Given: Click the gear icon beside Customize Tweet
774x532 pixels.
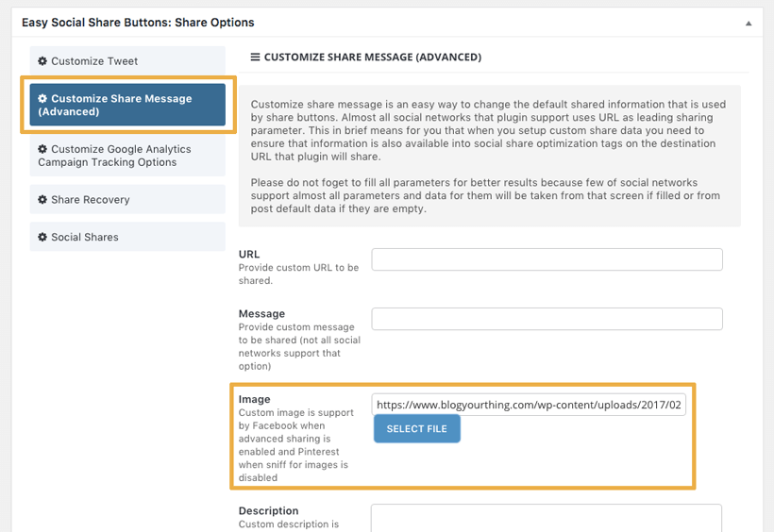Looking at the screenshot, I should pos(42,61).
